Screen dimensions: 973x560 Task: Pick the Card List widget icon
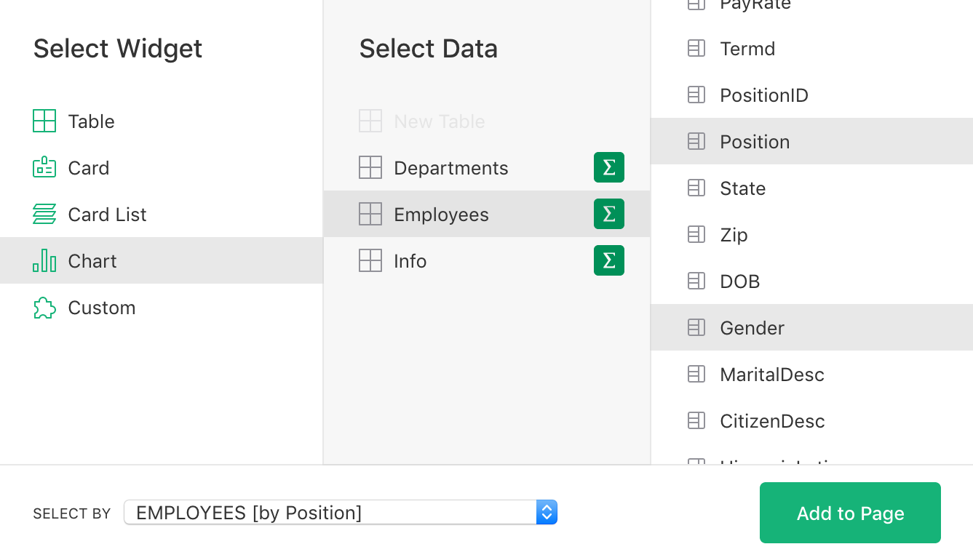(x=44, y=214)
